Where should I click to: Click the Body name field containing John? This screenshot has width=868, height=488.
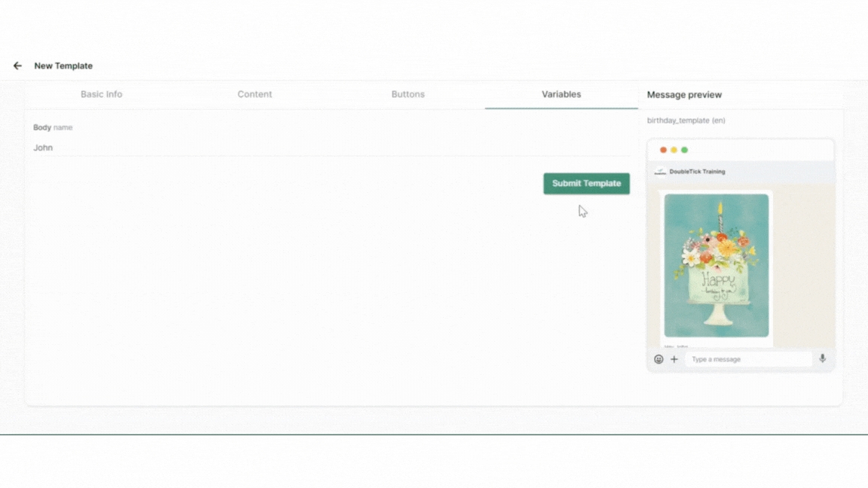330,148
